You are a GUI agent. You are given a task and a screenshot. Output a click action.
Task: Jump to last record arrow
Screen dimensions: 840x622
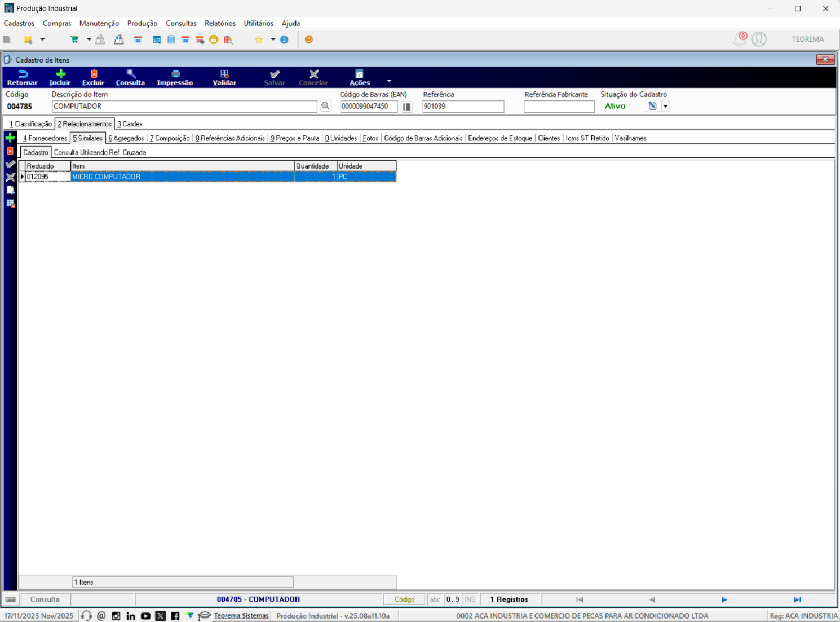[797, 599]
